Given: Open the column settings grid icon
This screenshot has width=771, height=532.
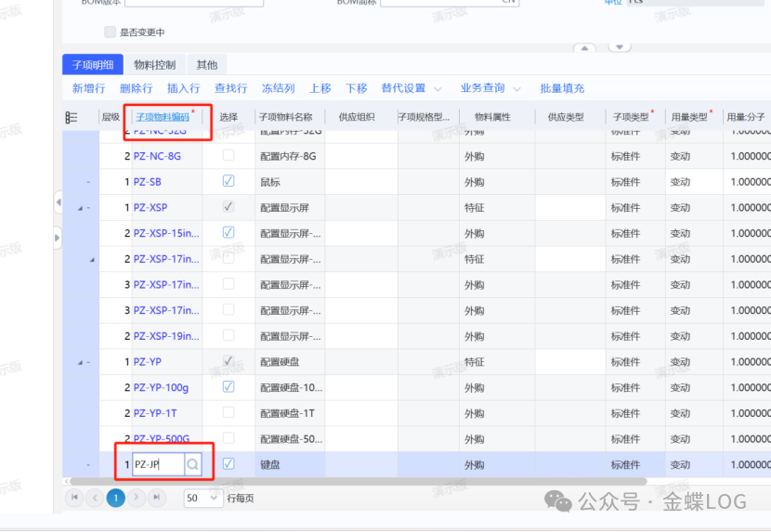Looking at the screenshot, I should pyautogui.click(x=72, y=117).
